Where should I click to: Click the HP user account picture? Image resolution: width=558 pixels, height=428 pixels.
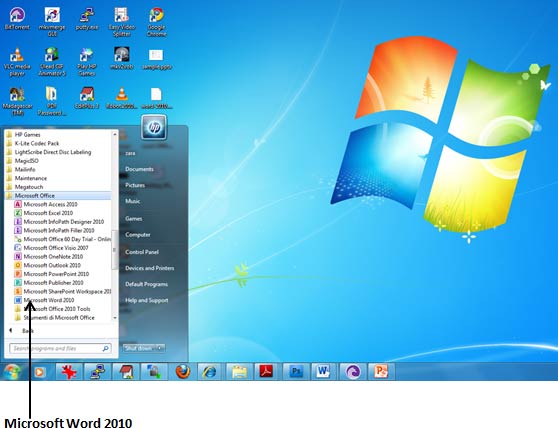pyautogui.click(x=154, y=127)
